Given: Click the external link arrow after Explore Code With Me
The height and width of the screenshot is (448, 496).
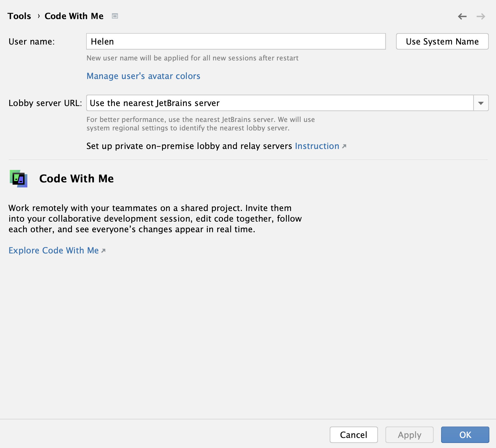Looking at the screenshot, I should 103,250.
